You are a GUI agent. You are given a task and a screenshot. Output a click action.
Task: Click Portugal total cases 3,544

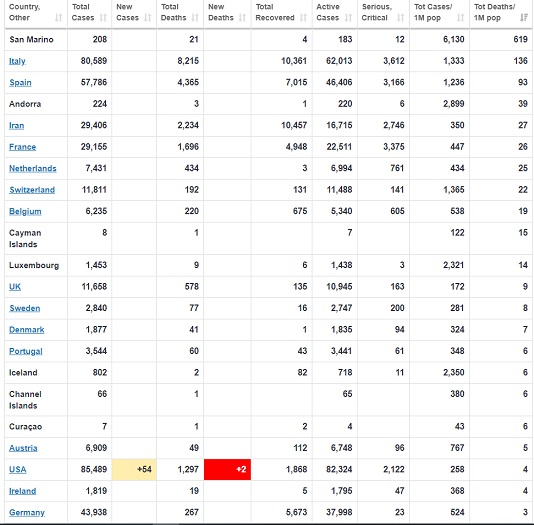click(96, 351)
